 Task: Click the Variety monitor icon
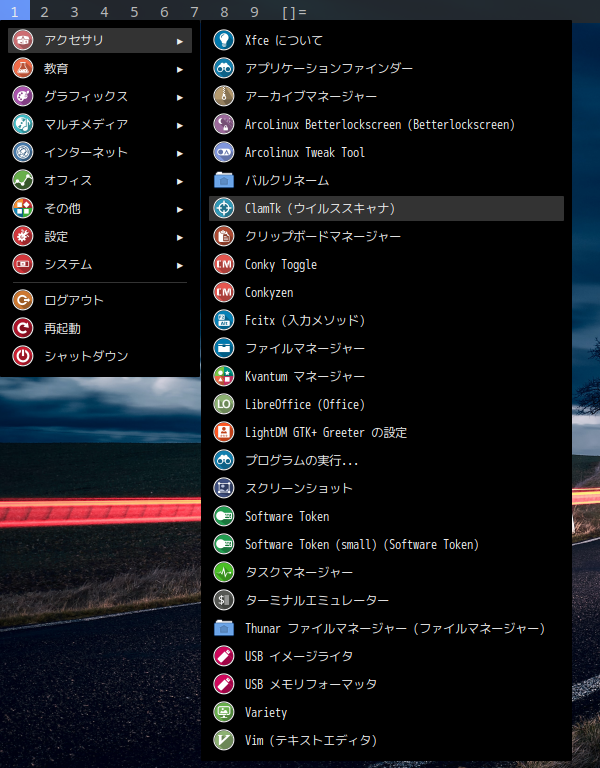(224, 712)
